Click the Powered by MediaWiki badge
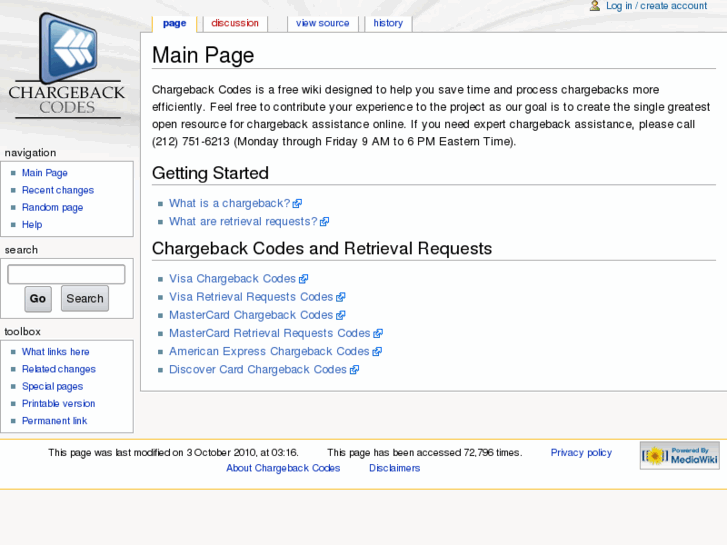The height and width of the screenshot is (545, 727). 679,456
